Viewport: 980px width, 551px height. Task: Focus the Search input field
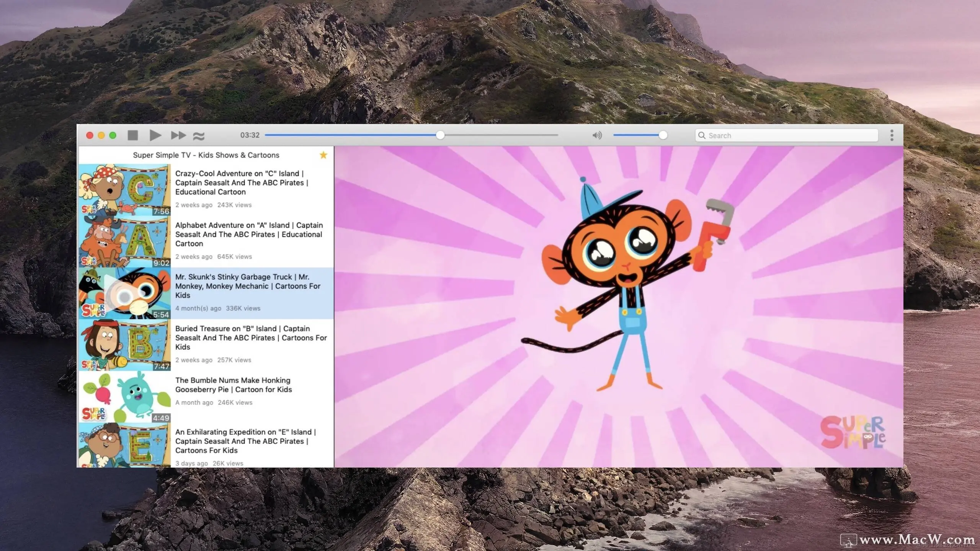[x=787, y=135]
